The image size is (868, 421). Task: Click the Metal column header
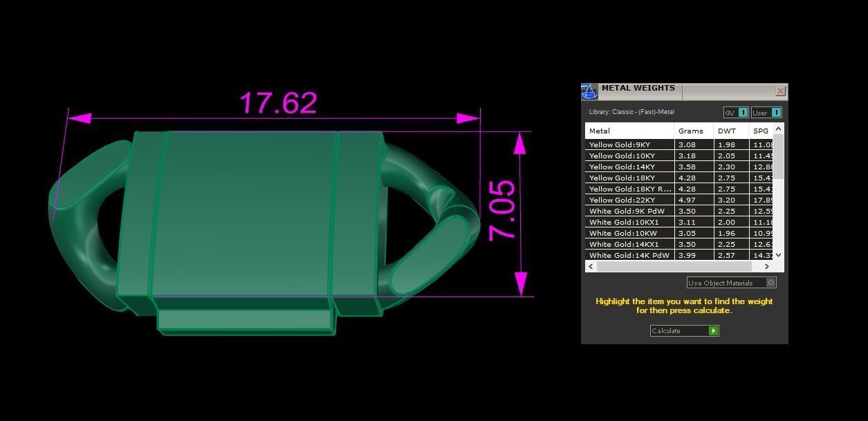tap(629, 131)
